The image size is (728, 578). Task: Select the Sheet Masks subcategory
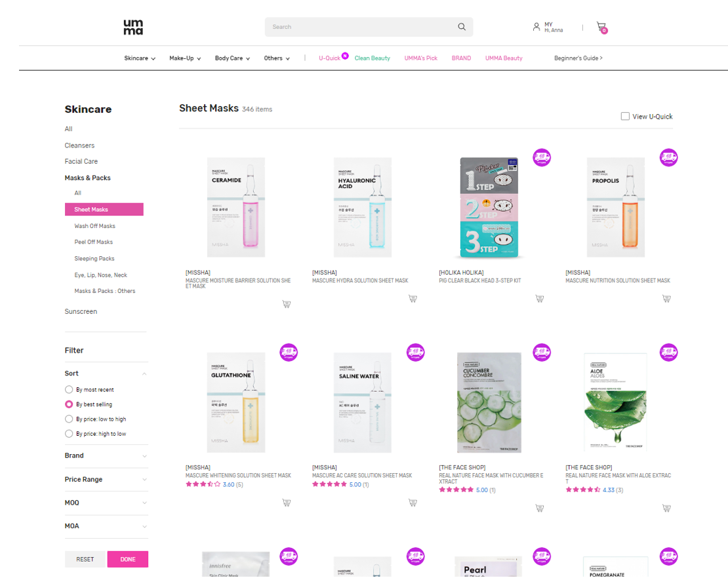click(104, 210)
